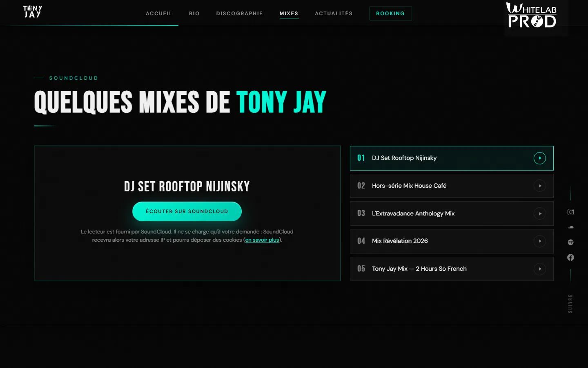Open the SoundCloud social icon
This screenshot has height=368, width=588.
pos(570,227)
